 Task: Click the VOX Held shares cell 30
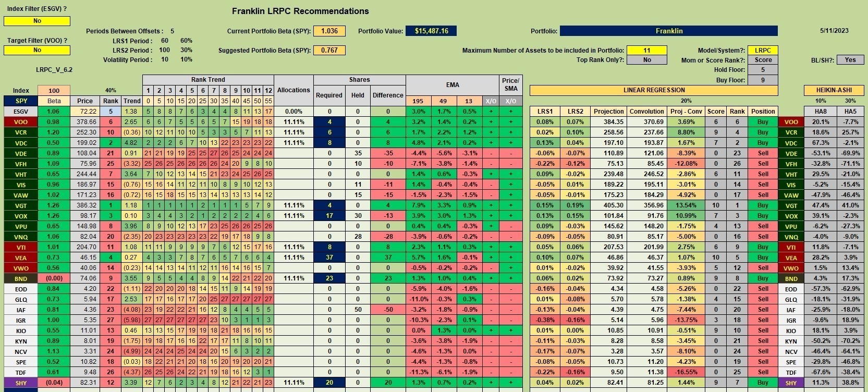358,216
